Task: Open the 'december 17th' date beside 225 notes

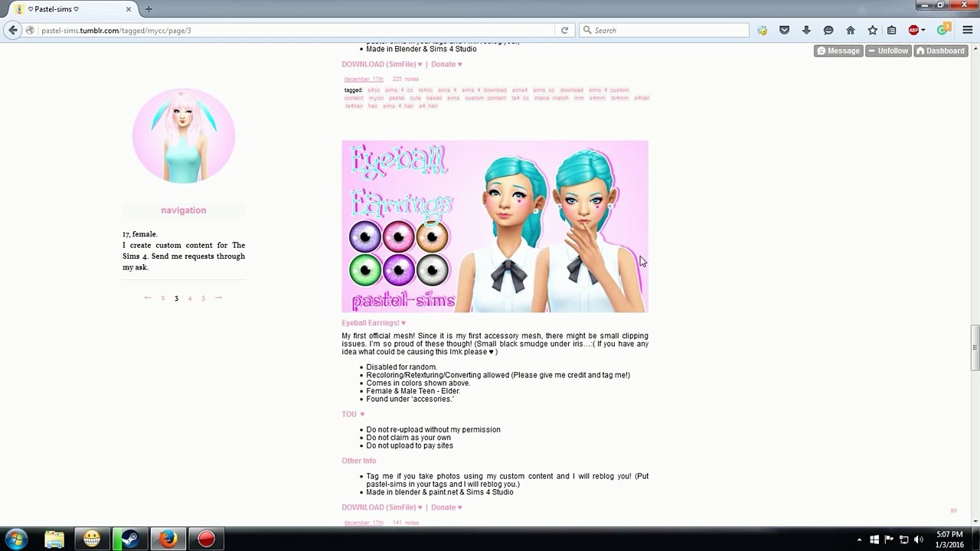Action: (x=364, y=79)
